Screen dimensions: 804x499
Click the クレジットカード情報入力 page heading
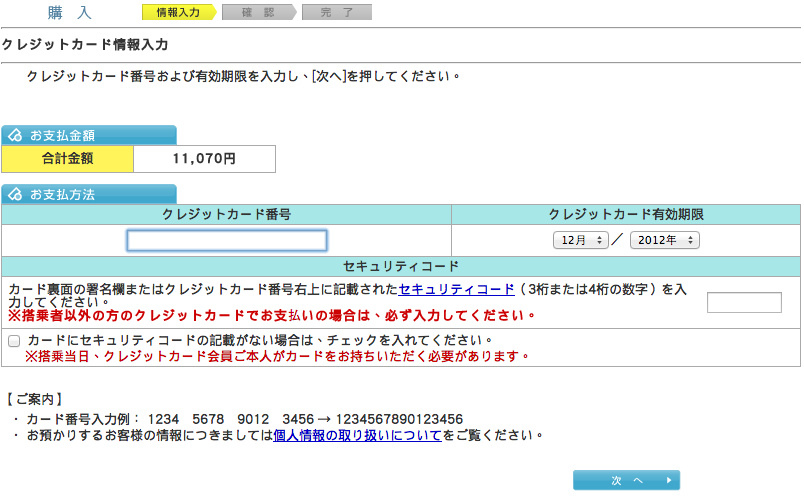(85, 45)
